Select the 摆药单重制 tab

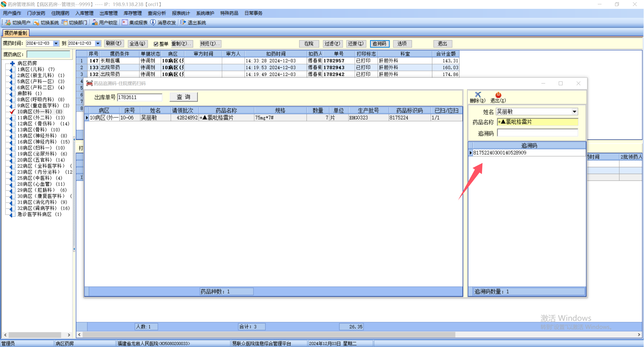[16, 33]
